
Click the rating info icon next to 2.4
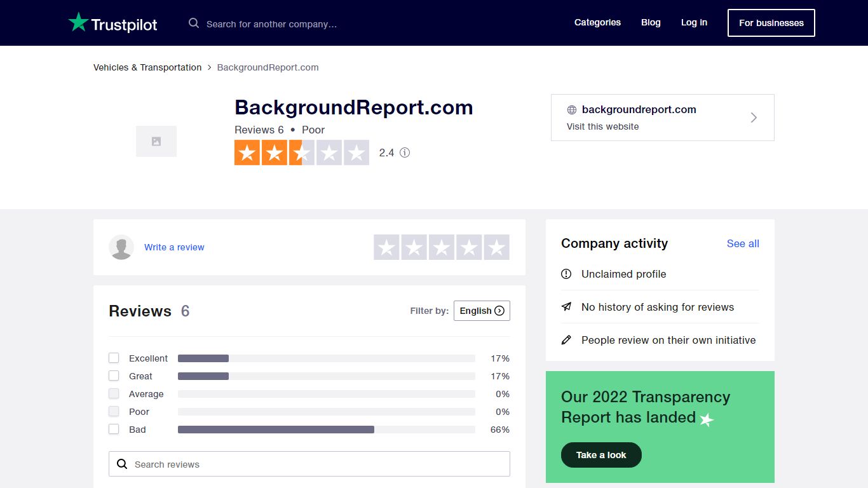point(405,152)
